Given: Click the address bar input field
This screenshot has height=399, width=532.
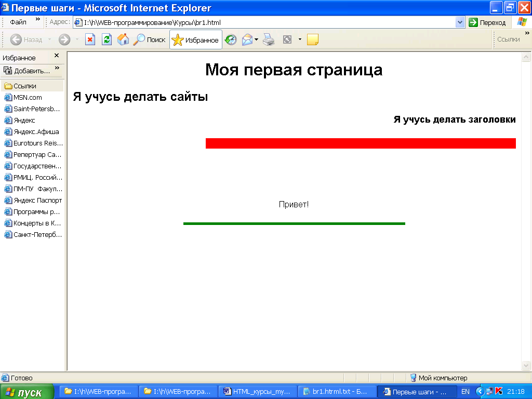Looking at the screenshot, I should pos(264,23).
